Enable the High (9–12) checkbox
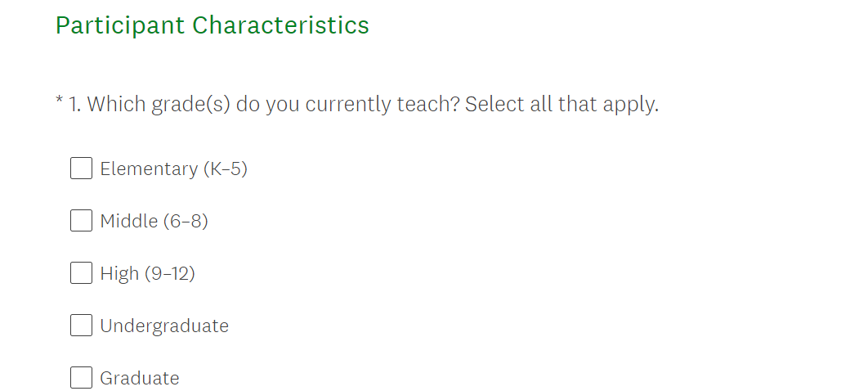Viewport: 868px width, 391px height. pos(81,273)
